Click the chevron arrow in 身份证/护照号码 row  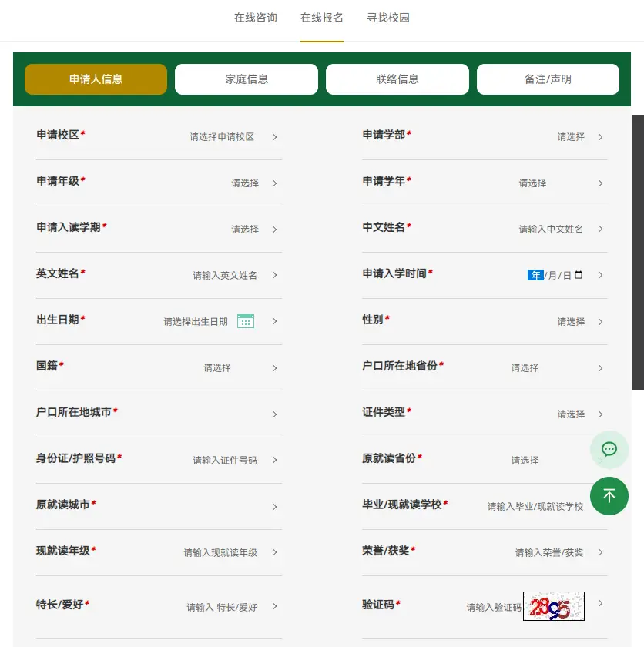275,460
